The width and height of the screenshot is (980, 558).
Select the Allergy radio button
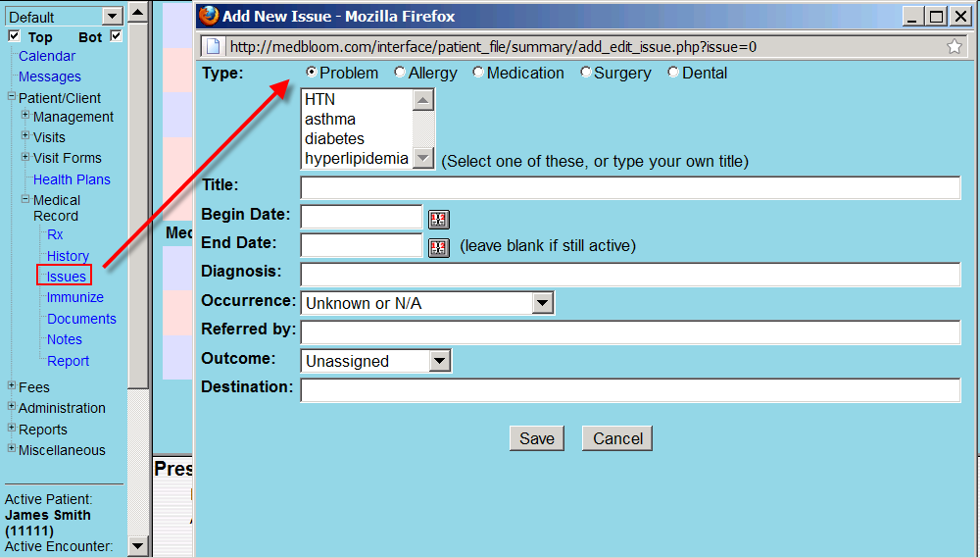tap(400, 73)
